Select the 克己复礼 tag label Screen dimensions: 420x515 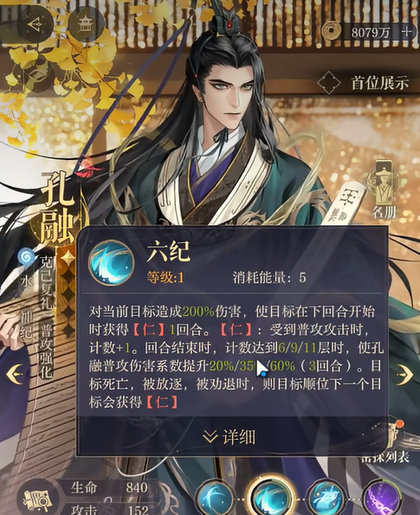(46, 282)
